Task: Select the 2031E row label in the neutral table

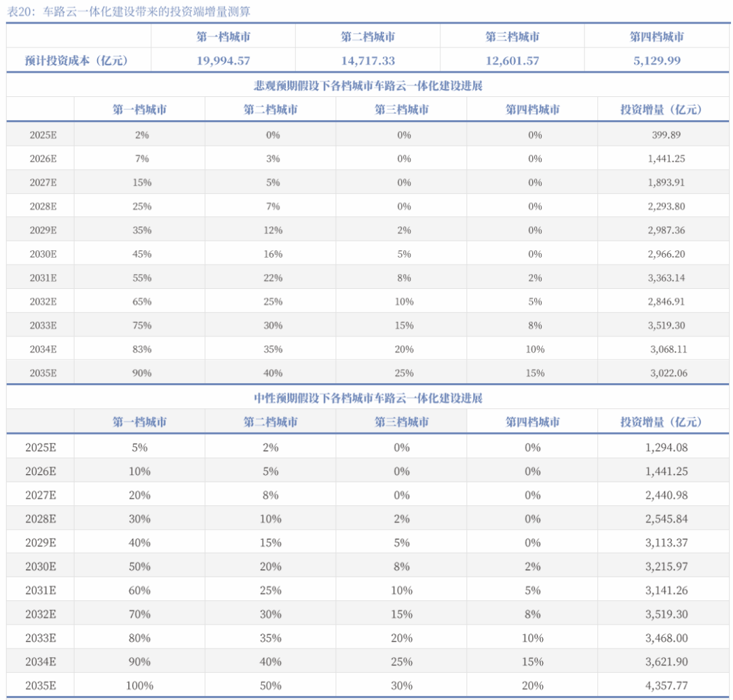Action: pyautogui.click(x=41, y=591)
